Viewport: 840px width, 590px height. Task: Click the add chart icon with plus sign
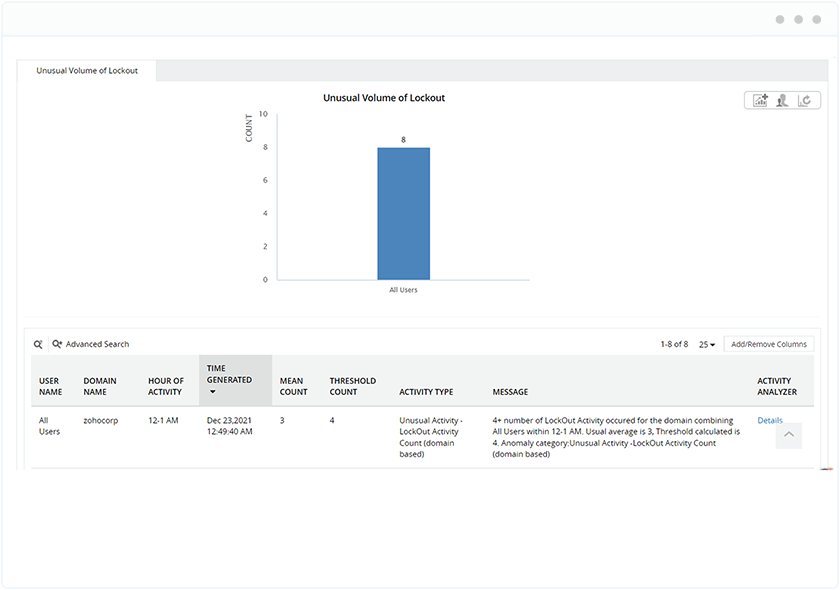[760, 100]
